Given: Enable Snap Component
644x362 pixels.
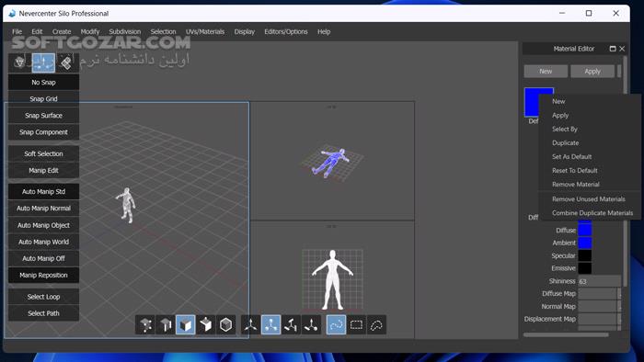Looking at the screenshot, I should tap(43, 132).
